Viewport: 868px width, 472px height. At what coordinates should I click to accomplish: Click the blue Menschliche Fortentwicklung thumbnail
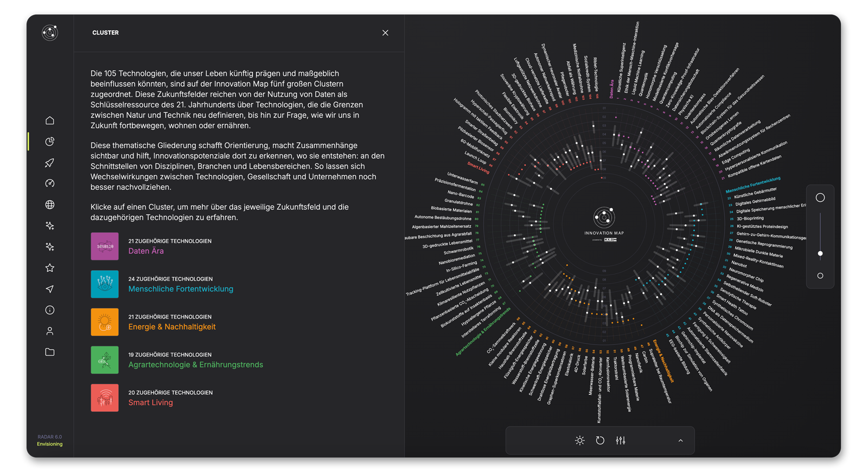point(105,284)
